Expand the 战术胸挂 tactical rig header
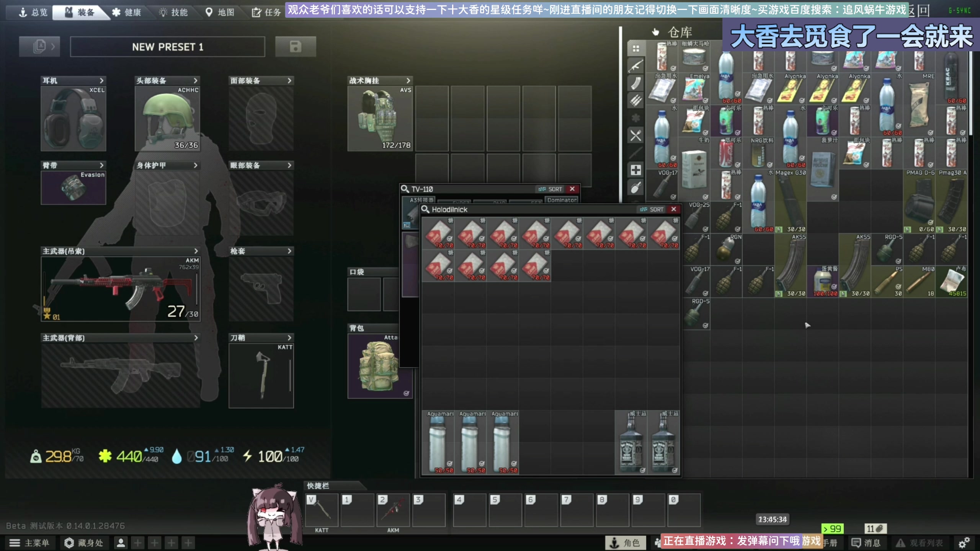Image resolution: width=980 pixels, height=551 pixels. [380, 81]
